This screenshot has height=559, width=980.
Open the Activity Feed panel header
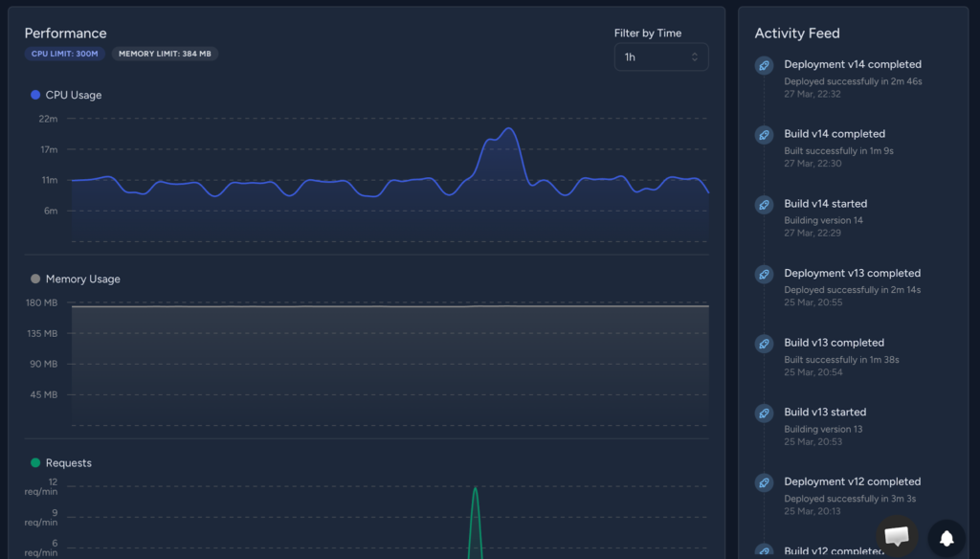point(797,33)
